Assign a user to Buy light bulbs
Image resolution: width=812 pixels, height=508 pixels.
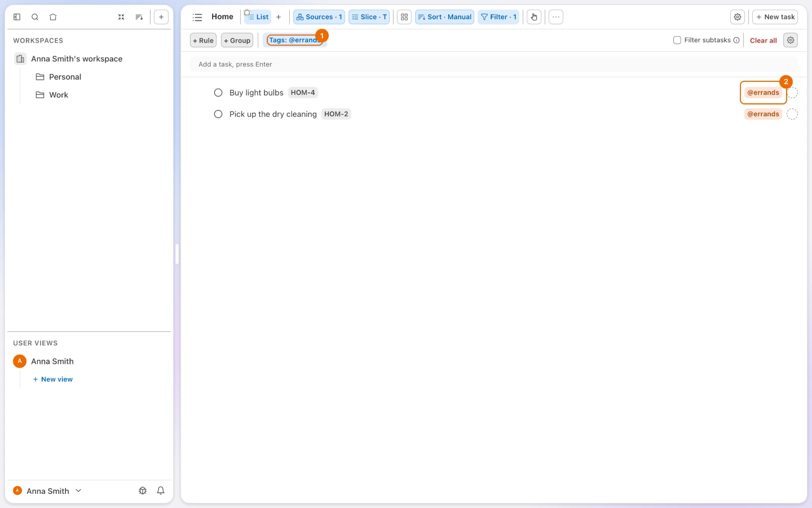pos(792,93)
